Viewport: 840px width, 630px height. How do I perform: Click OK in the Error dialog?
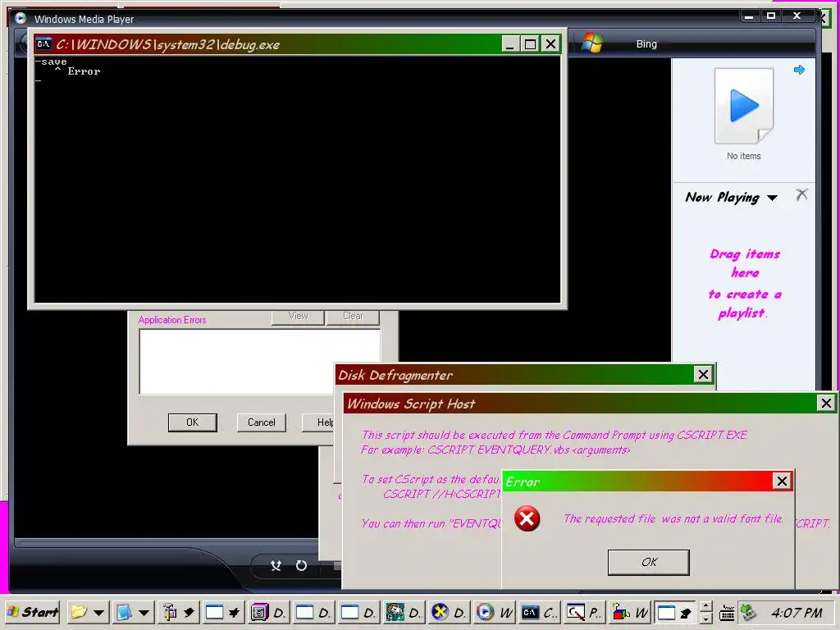pyautogui.click(x=648, y=562)
